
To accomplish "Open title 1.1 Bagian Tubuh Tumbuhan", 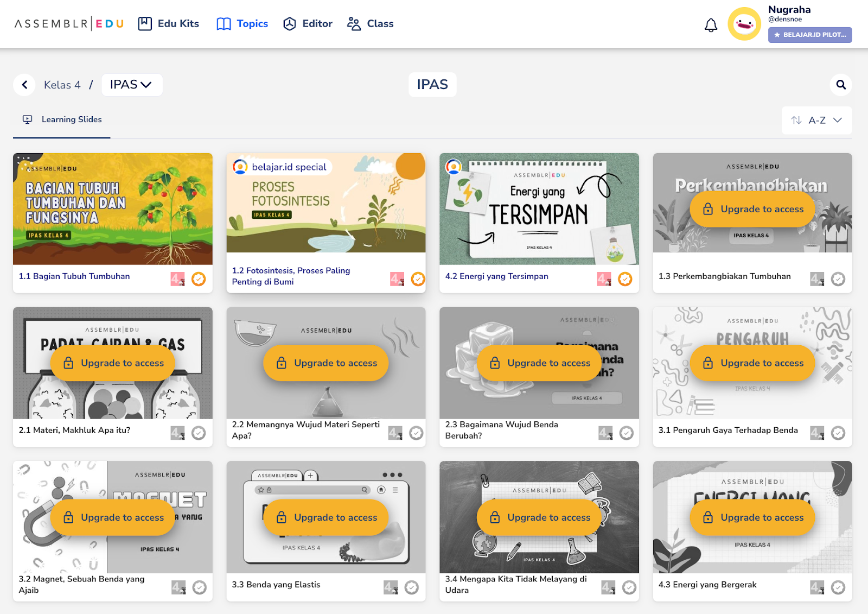I will 74,276.
